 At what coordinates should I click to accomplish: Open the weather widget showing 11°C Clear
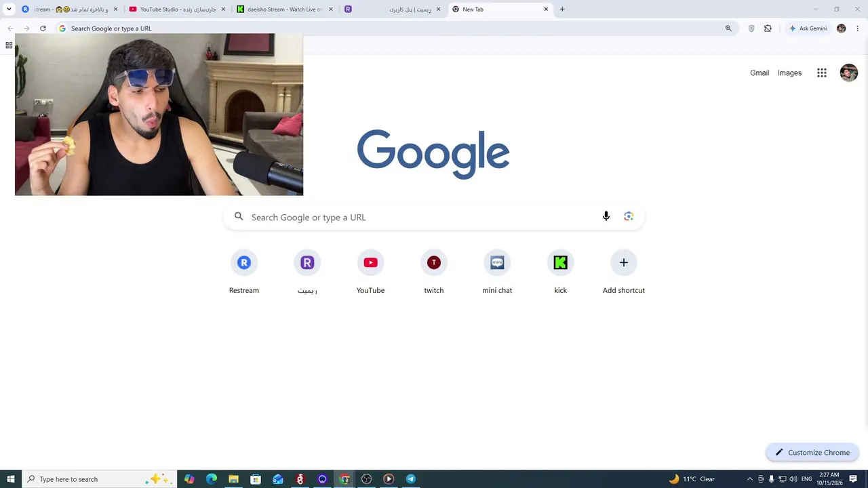[692, 479]
